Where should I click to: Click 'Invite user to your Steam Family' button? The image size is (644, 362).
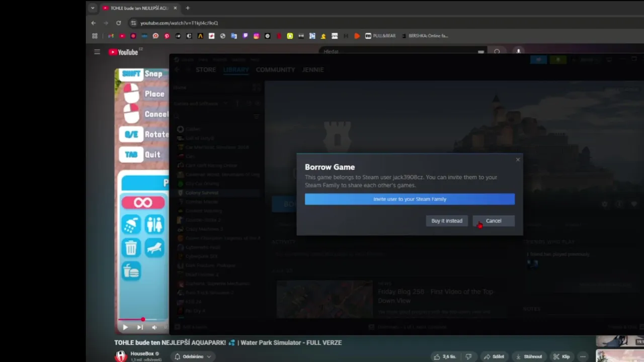[410, 199]
